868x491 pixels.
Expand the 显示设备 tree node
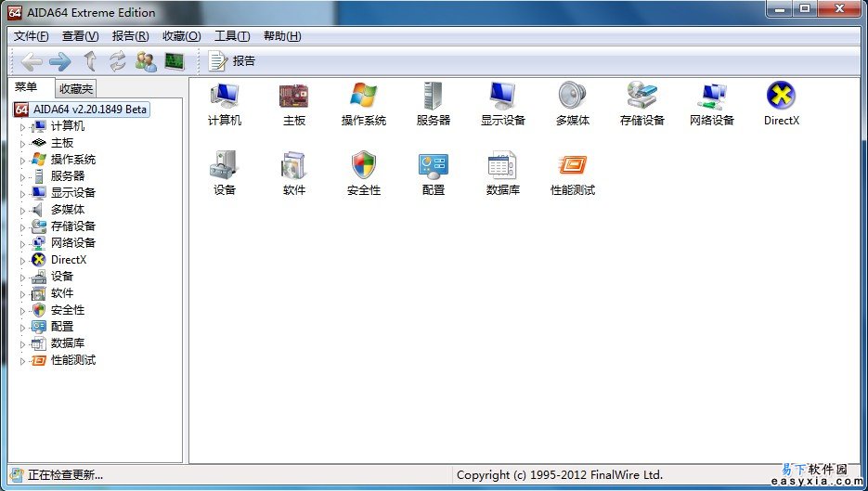coord(22,194)
